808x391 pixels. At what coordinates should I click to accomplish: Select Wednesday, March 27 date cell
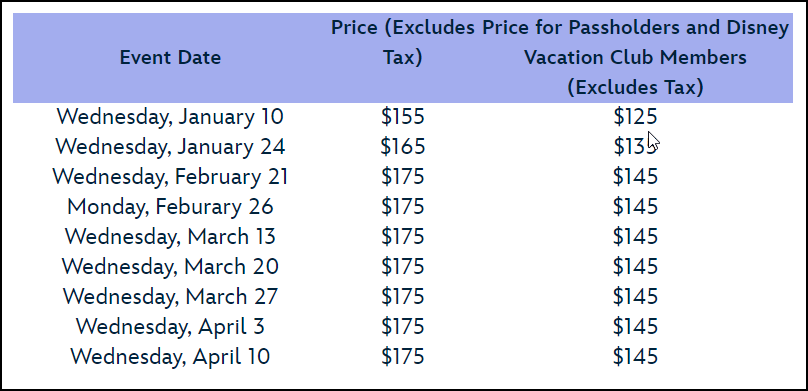click(x=170, y=296)
